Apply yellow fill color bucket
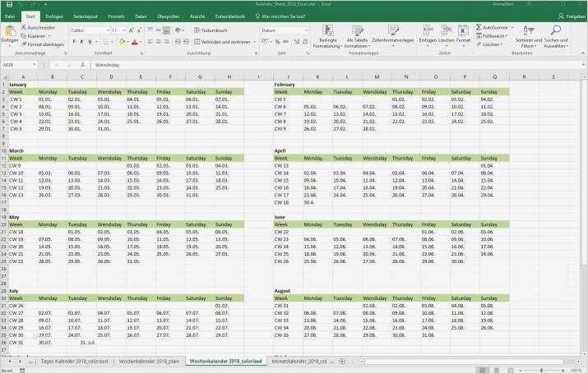588x374 pixels. [122, 42]
